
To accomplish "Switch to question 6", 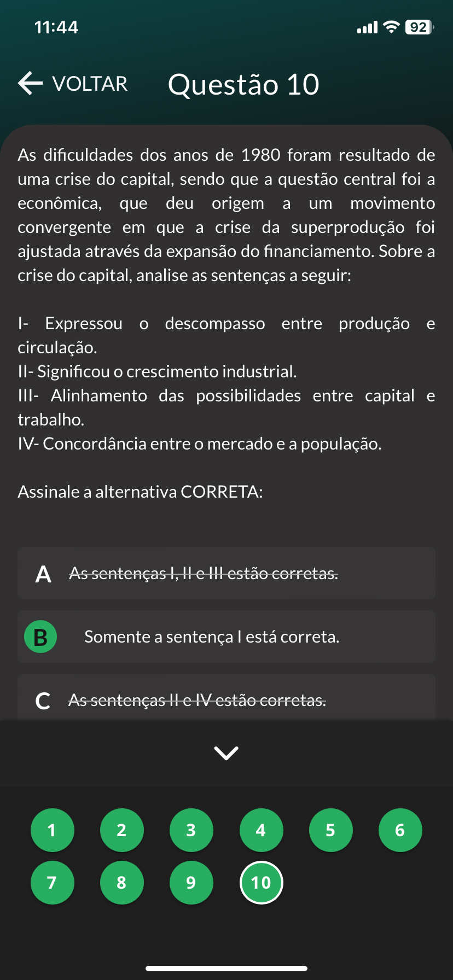I will 400,830.
